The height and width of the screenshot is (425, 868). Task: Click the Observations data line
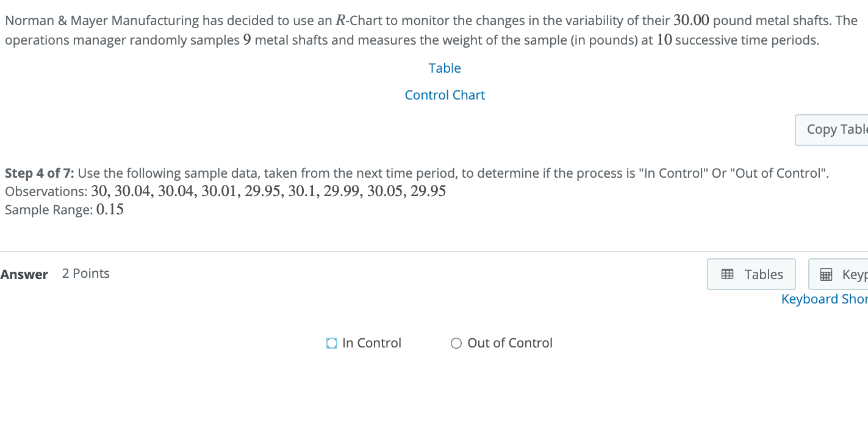[x=268, y=192]
